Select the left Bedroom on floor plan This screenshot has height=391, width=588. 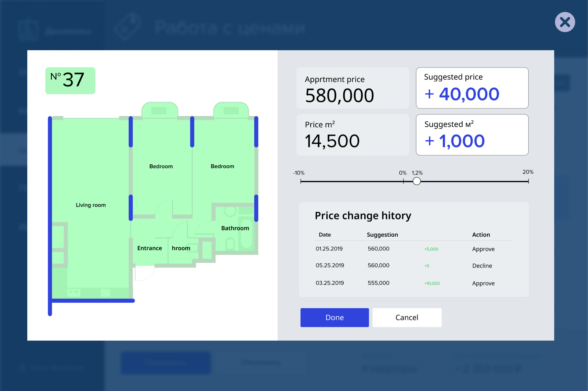click(x=161, y=166)
